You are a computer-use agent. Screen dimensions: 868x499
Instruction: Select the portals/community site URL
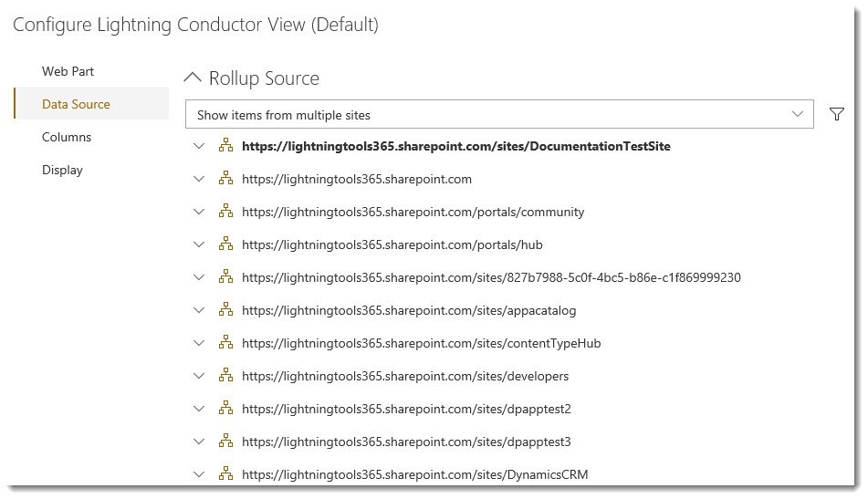tap(413, 212)
